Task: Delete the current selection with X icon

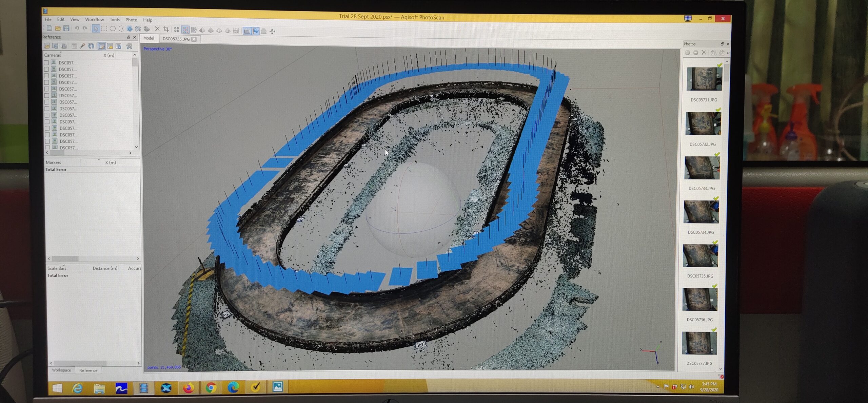Action: click(x=157, y=29)
